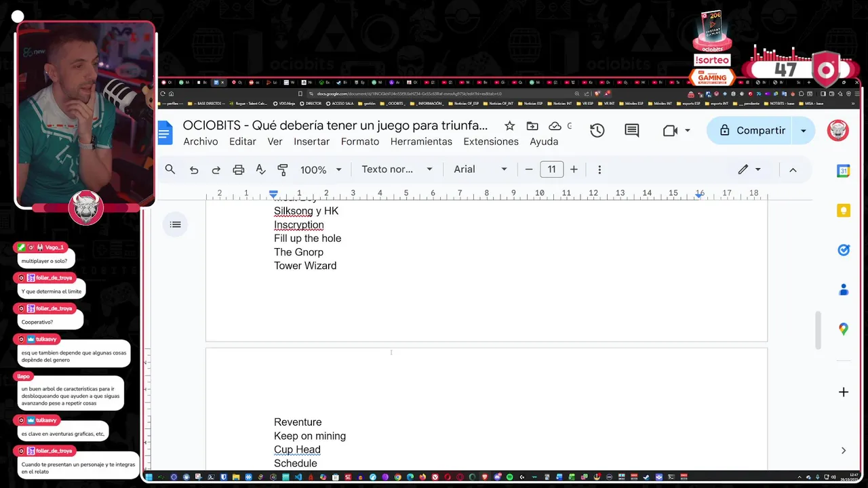Image resolution: width=868 pixels, height=488 pixels.
Task: Expand the Meet options arrow
Action: point(688,131)
